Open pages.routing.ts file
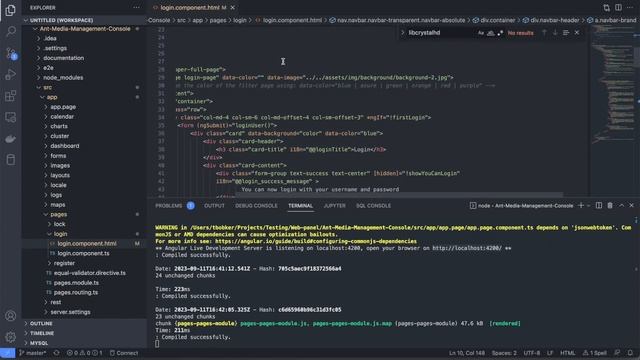The width and height of the screenshot is (640, 360). coord(76,293)
